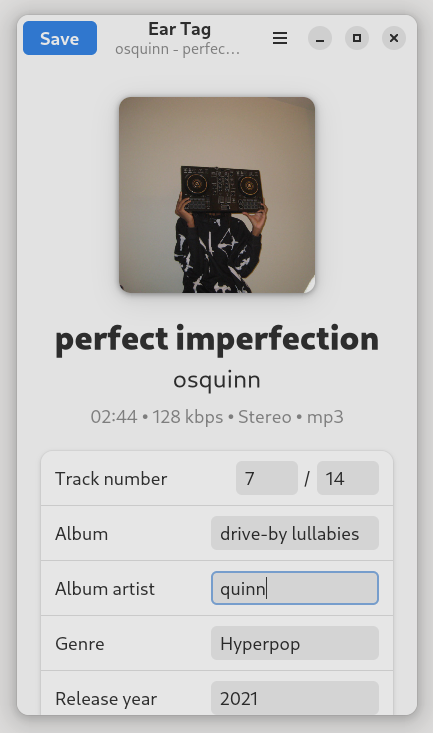Close the Ear Tag window
The height and width of the screenshot is (733, 433).
(x=394, y=38)
